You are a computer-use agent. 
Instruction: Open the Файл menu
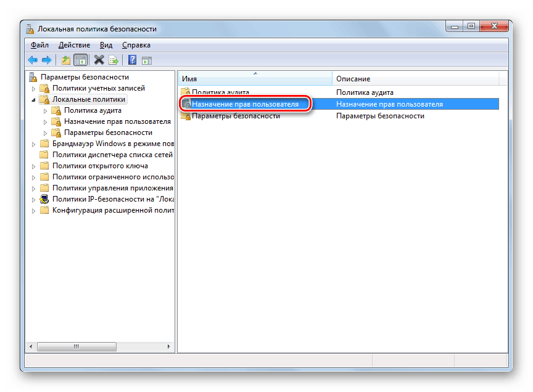[x=39, y=45]
